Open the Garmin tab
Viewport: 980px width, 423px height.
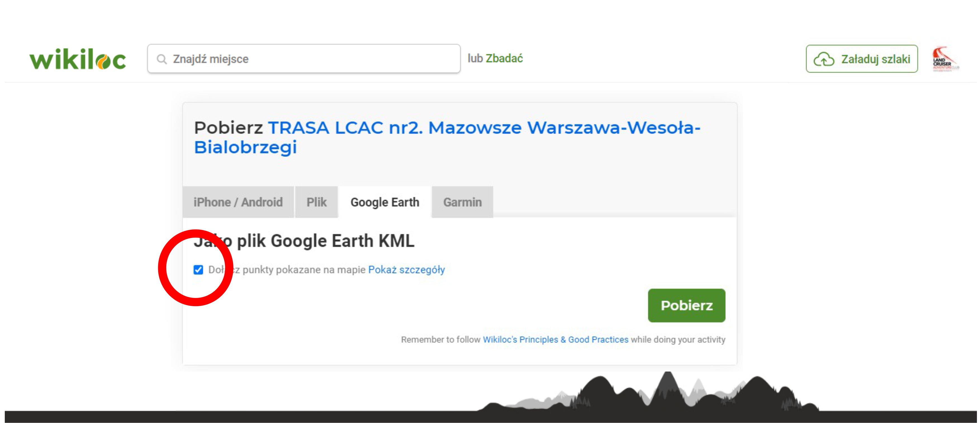(462, 202)
